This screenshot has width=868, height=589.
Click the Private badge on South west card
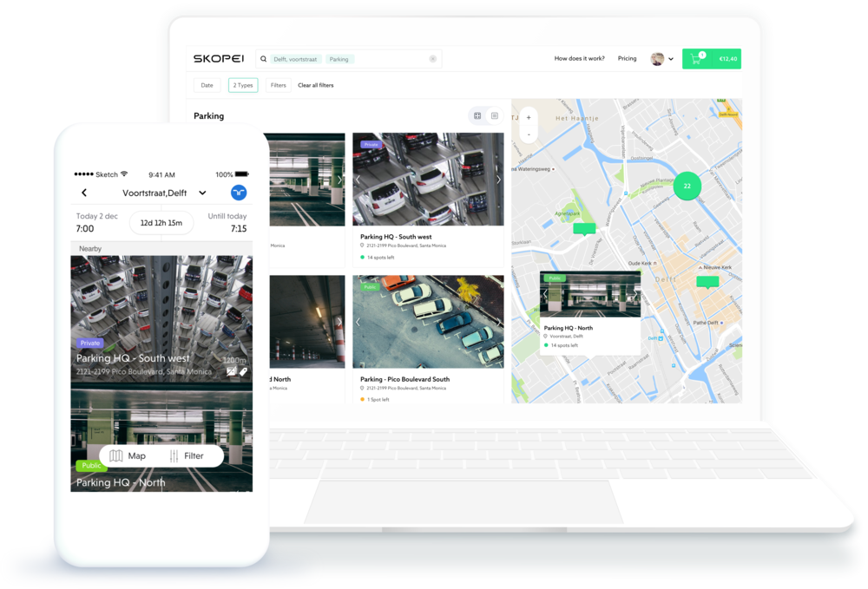[371, 144]
